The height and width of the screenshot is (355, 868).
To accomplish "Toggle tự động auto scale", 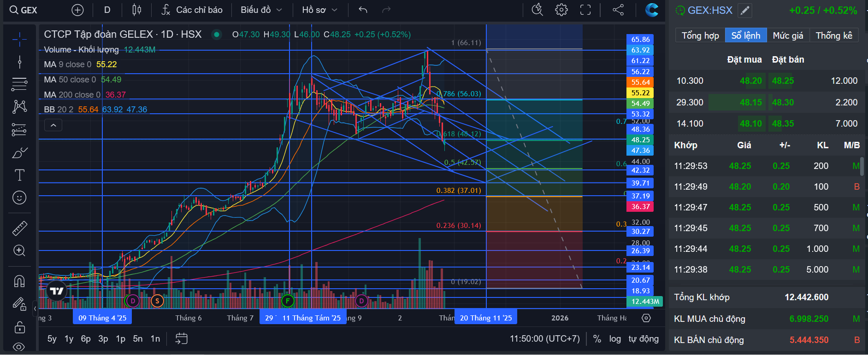I will [644, 339].
